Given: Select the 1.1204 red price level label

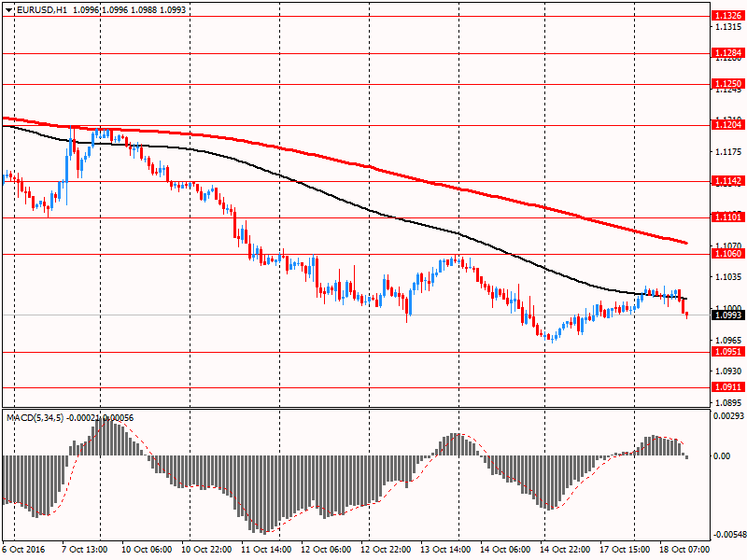Looking at the screenshot, I should click(x=728, y=125).
